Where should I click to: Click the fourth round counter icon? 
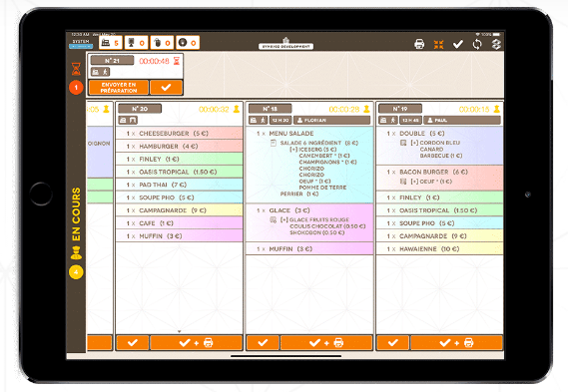(x=188, y=43)
